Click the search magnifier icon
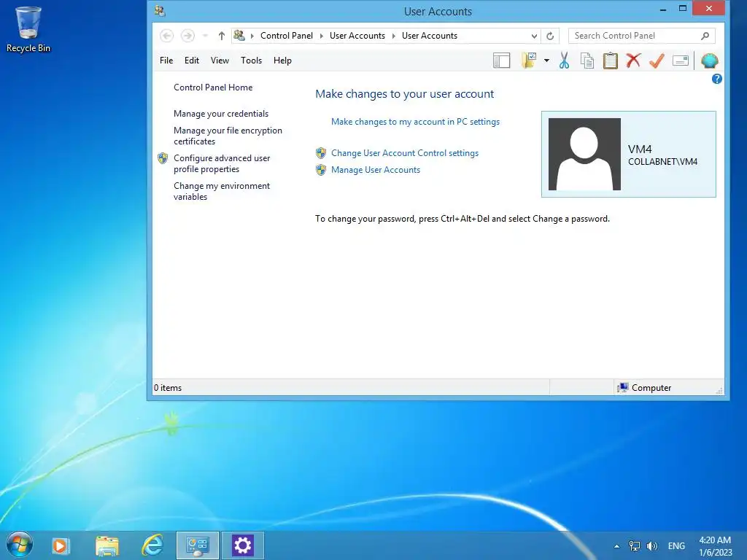The width and height of the screenshot is (747, 560). tap(705, 36)
